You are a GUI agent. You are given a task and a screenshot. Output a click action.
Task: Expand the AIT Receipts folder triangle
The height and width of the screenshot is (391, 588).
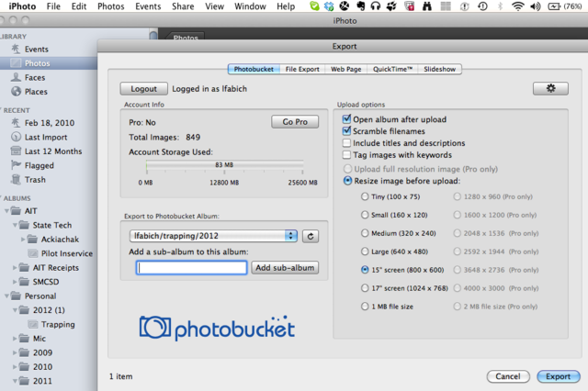click(15, 268)
